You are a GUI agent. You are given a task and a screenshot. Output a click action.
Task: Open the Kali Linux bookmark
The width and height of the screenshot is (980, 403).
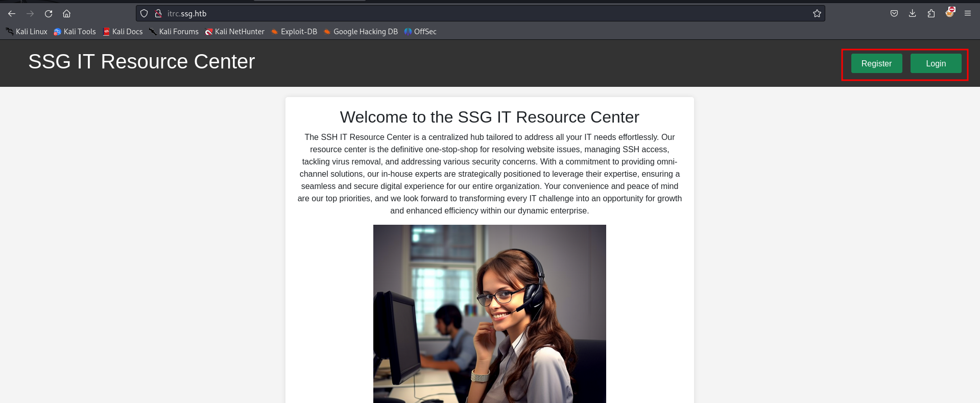27,32
